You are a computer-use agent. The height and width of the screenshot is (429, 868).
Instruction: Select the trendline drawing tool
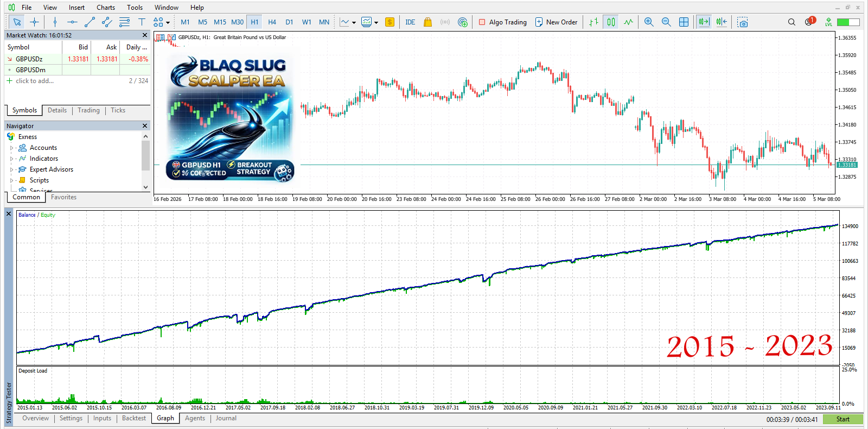pyautogui.click(x=90, y=22)
